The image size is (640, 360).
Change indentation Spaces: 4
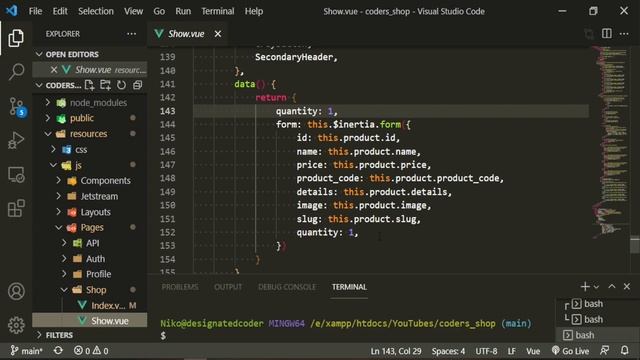[448, 351]
